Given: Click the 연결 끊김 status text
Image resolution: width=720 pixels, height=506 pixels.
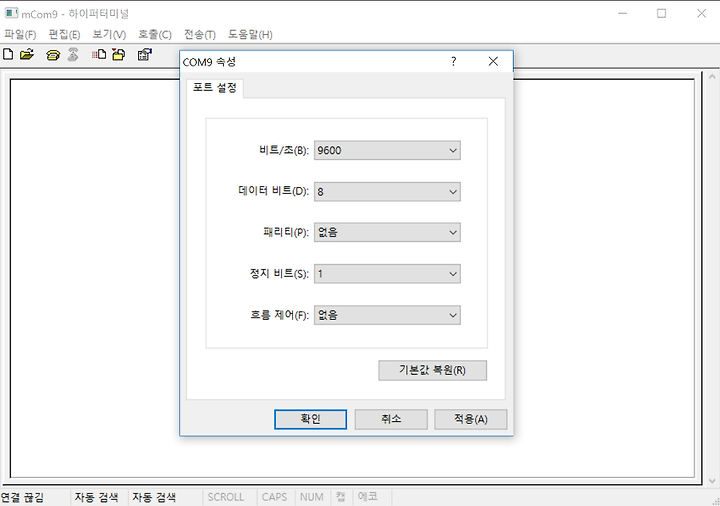Looking at the screenshot, I should coord(22,497).
